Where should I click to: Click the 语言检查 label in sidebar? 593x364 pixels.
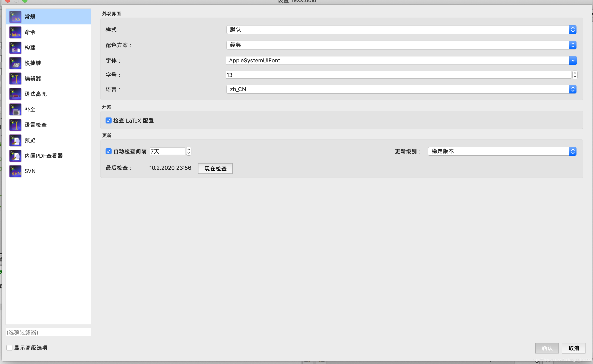35,125
